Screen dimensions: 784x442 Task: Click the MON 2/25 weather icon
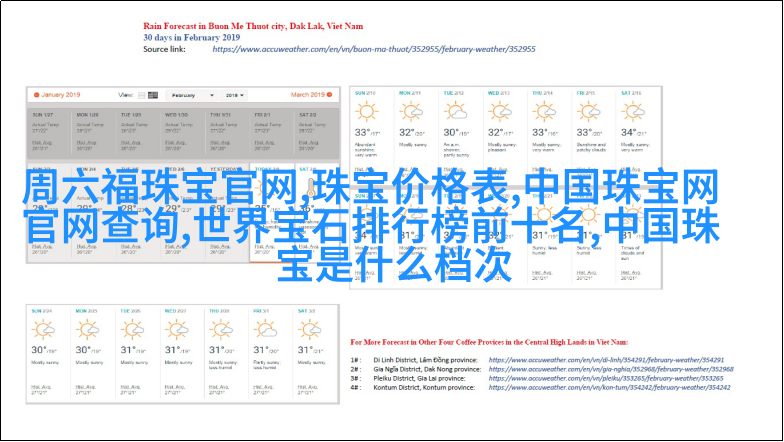click(x=88, y=330)
